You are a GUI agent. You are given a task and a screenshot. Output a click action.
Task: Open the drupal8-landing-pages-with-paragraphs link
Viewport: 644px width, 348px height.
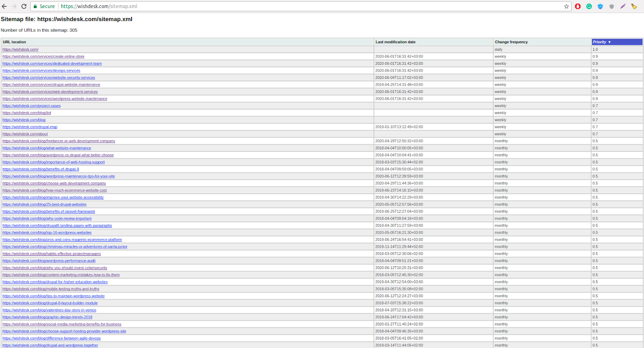tap(57, 226)
